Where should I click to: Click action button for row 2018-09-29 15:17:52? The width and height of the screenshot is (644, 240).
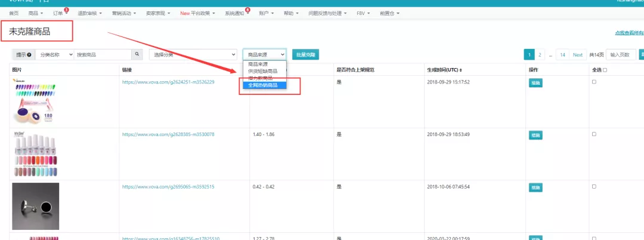click(x=535, y=83)
